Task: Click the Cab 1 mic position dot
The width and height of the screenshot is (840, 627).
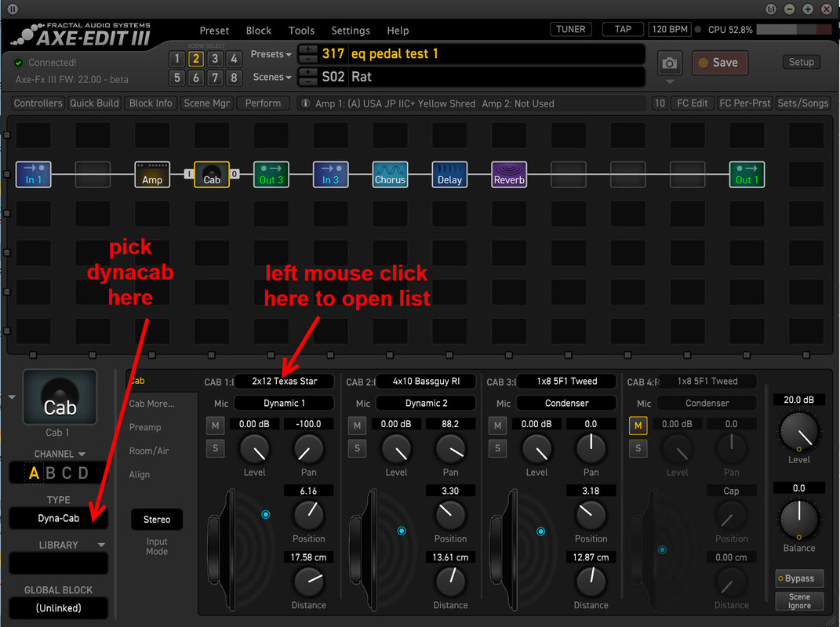Action: [x=266, y=514]
